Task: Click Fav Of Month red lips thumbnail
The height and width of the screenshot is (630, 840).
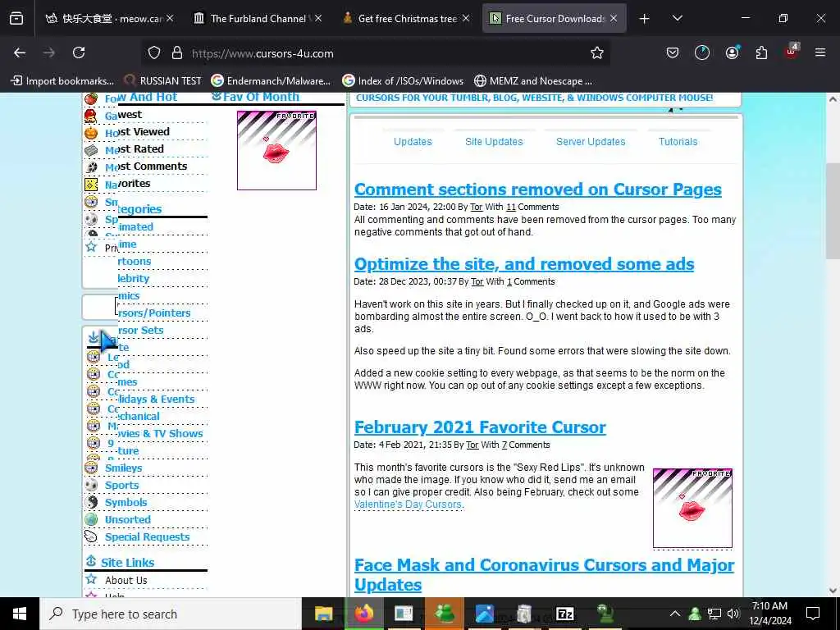Action: pos(276,151)
